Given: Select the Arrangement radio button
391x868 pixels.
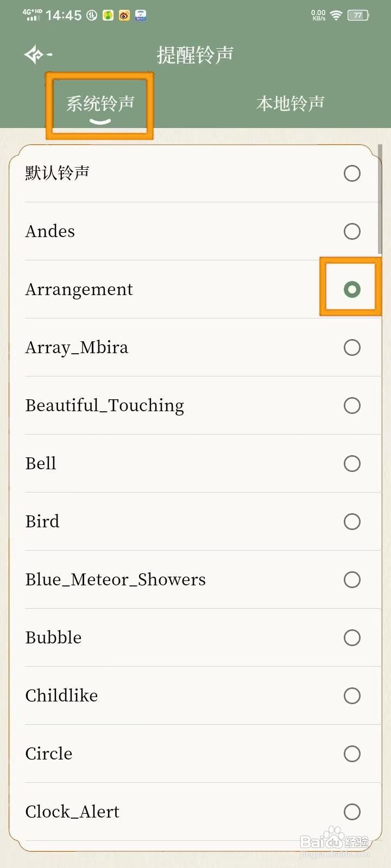Looking at the screenshot, I should coord(352,290).
